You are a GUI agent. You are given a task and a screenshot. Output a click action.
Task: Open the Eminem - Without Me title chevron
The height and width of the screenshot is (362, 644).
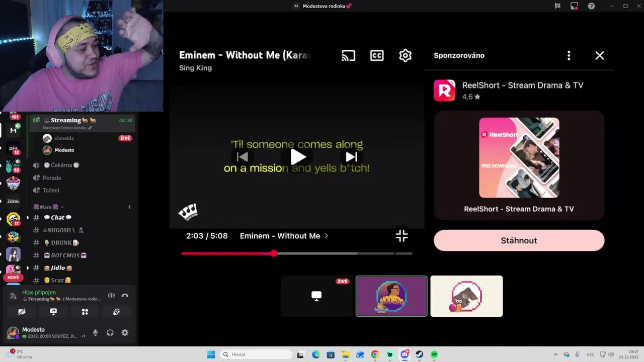point(327,236)
